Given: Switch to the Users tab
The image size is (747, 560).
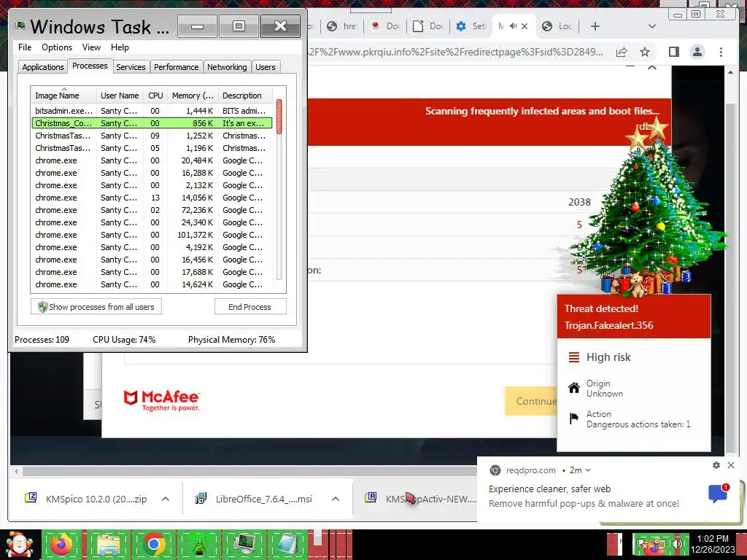Looking at the screenshot, I should [265, 67].
